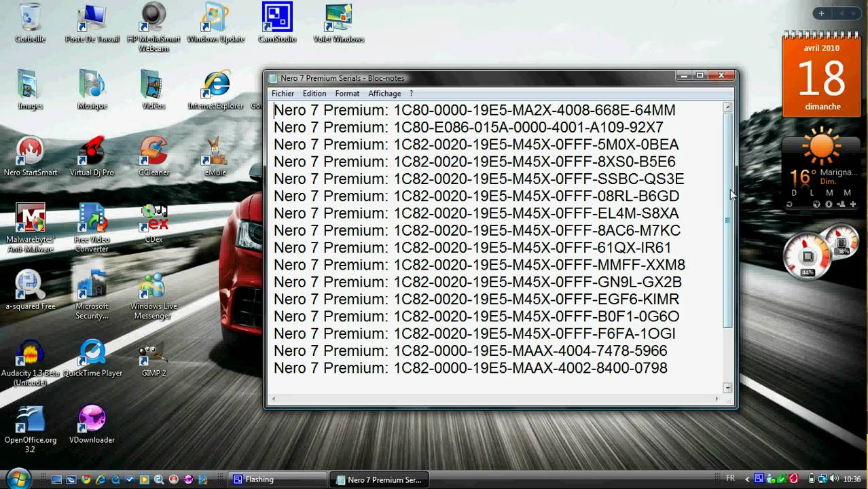Launch CDex desktop shortcut
The height and width of the screenshot is (489, 868).
pos(153,223)
